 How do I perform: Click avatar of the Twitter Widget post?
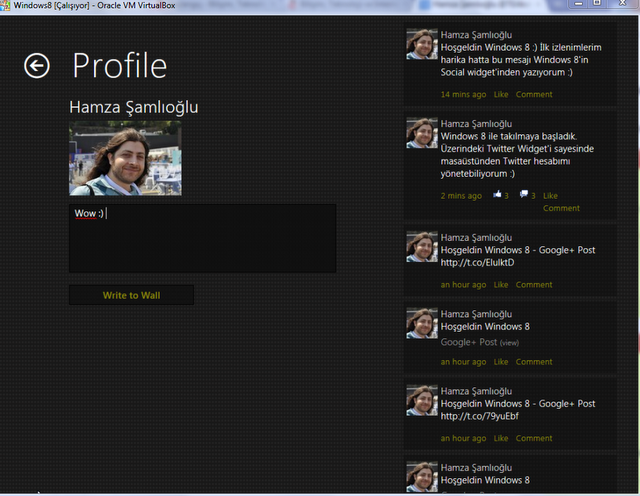(x=422, y=133)
